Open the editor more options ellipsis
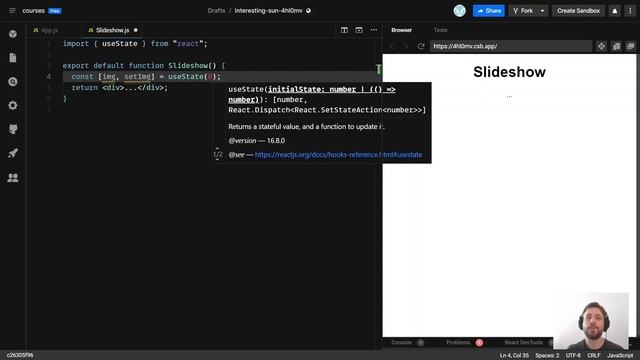Screen dimensions: 640x360 374,30
